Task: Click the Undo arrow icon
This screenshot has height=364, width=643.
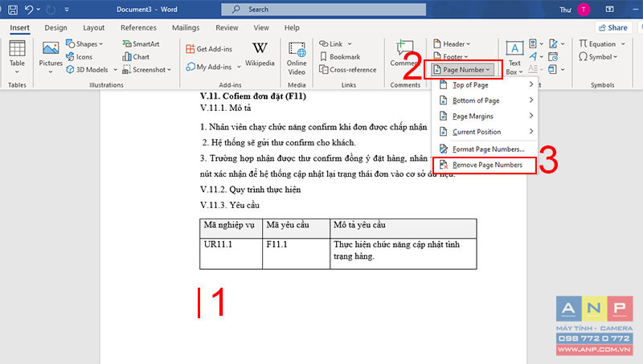Action: click(28, 9)
